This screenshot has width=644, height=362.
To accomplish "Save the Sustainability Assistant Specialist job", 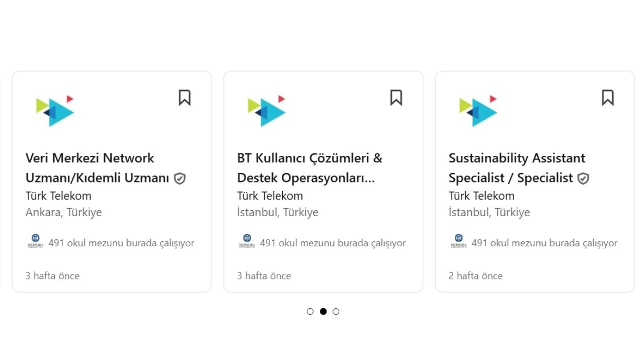I will pyautogui.click(x=608, y=98).
